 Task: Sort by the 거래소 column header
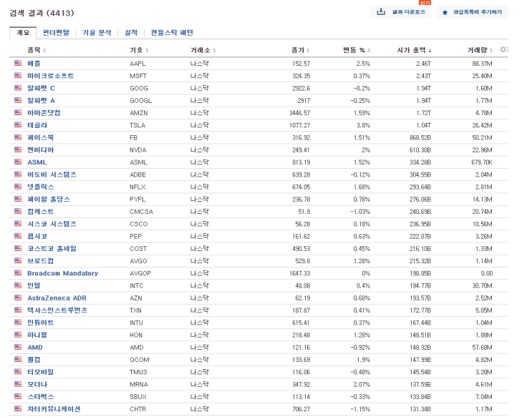pos(203,50)
